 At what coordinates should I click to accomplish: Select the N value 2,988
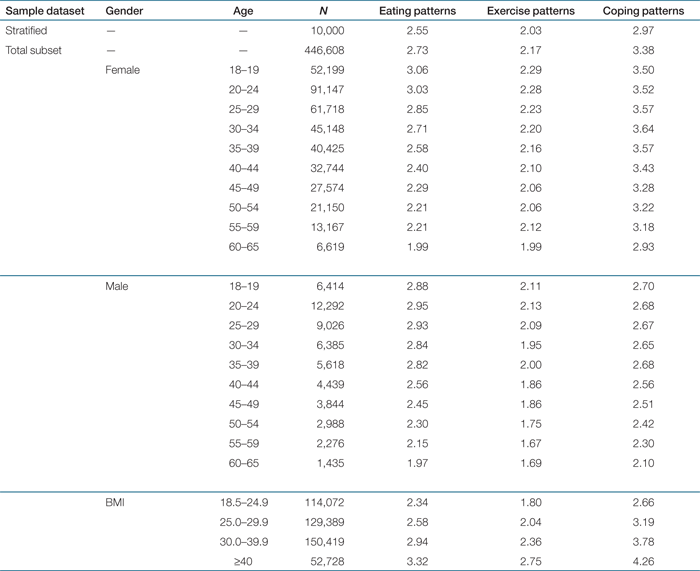[x=331, y=424]
